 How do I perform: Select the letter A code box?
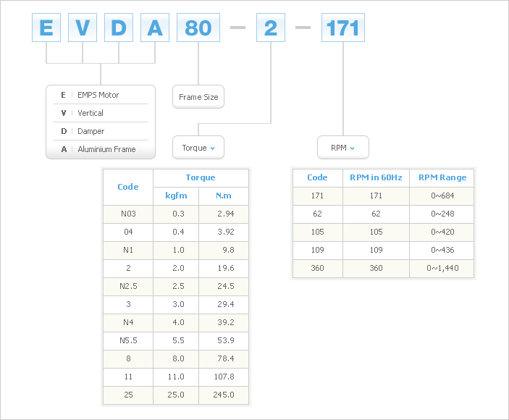point(155,28)
